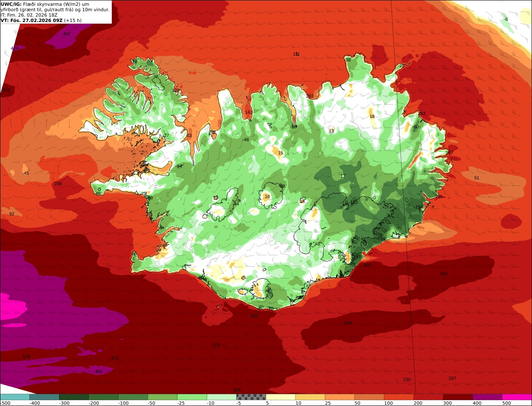This screenshot has width=532, height=406.
Task: Click the '-48' value in north-central Iceland
Action: point(246,140)
